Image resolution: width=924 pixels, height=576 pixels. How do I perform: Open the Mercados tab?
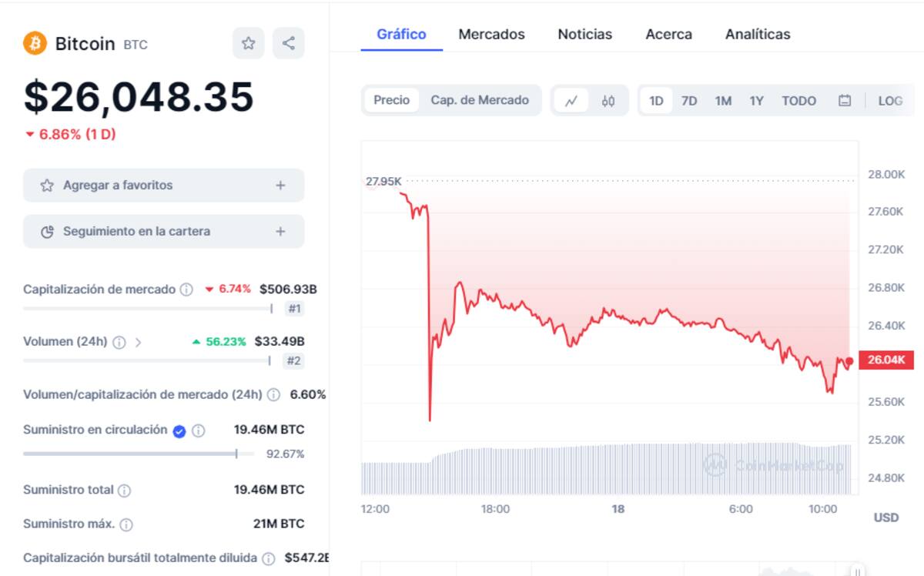[x=491, y=35]
